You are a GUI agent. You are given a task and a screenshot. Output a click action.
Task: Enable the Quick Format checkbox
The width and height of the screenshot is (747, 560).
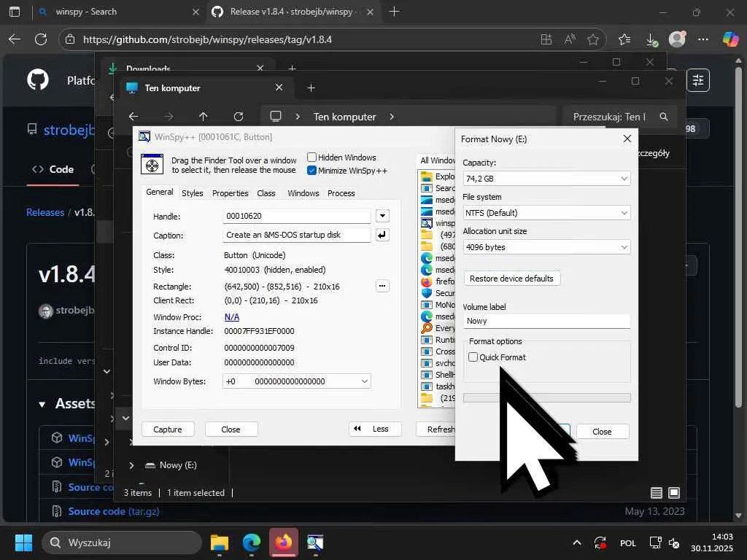[473, 357]
